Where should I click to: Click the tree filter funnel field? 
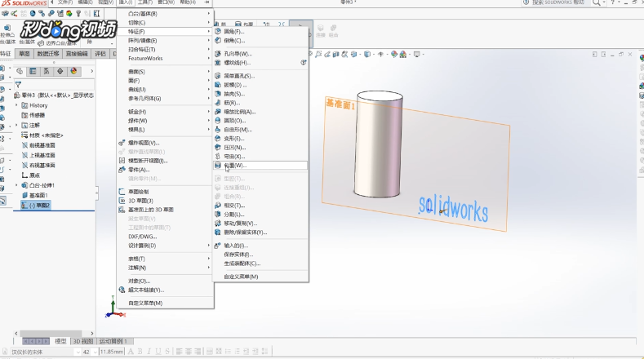(54, 85)
